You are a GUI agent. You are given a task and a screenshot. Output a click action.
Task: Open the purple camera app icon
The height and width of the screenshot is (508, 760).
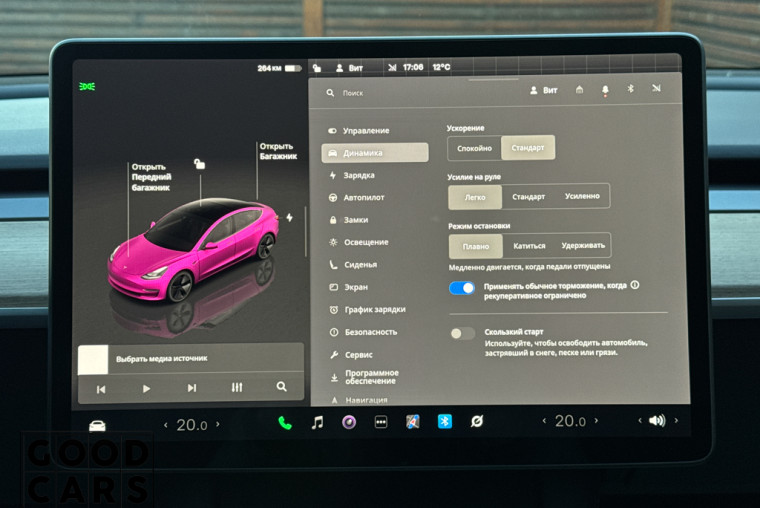(x=349, y=422)
